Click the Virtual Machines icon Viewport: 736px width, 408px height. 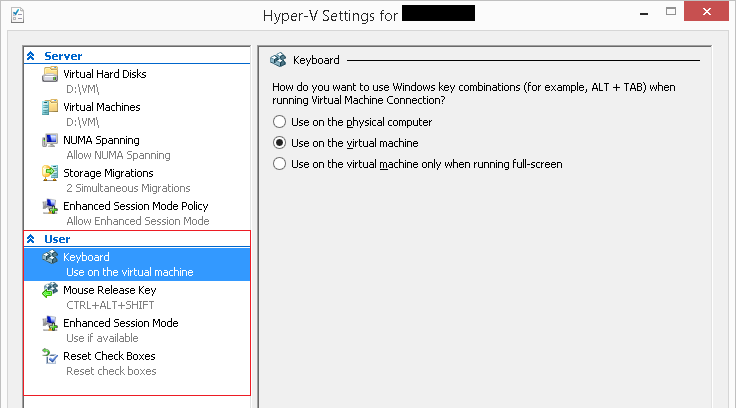click(50, 107)
